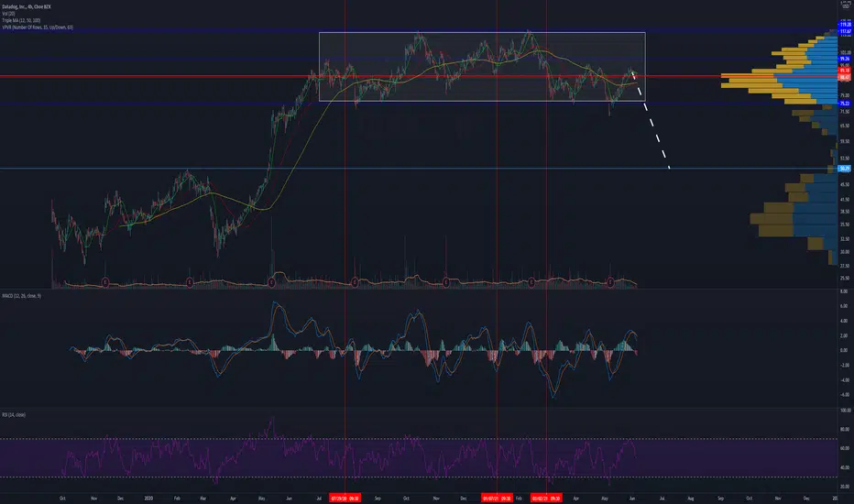The image size is (854, 504).
Task: Click the red 89.18 price label
Action: (844, 71)
